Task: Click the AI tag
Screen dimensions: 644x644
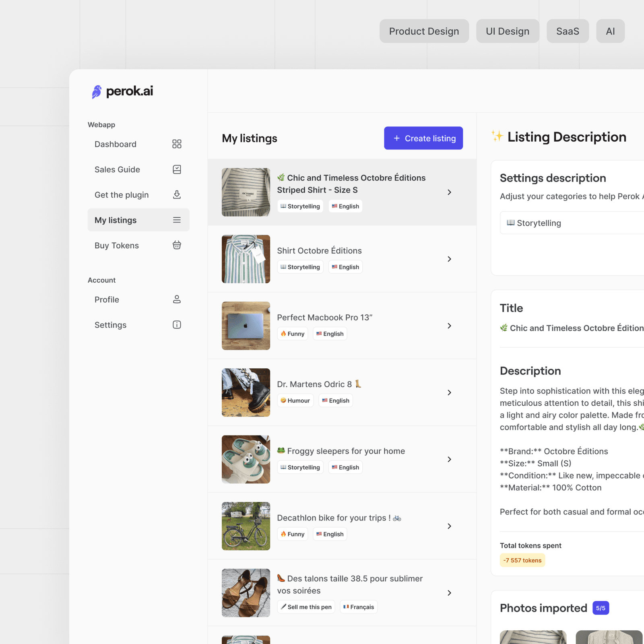Action: (x=610, y=31)
